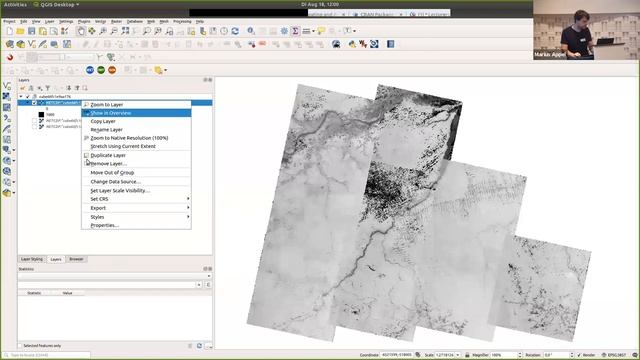
Task: Click the green round plugin button
Action: tap(101, 70)
